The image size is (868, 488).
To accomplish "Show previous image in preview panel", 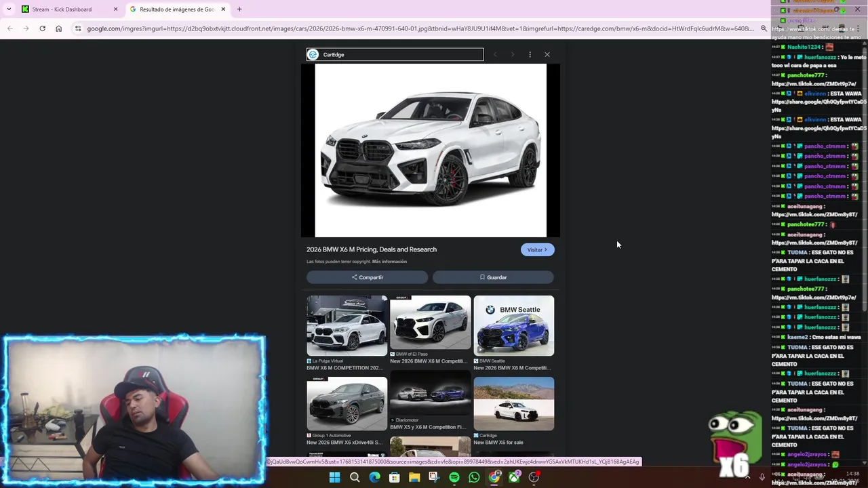I will (495, 55).
